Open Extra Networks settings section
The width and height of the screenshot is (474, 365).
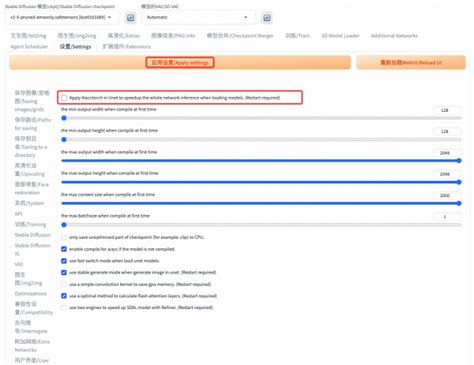point(32,346)
